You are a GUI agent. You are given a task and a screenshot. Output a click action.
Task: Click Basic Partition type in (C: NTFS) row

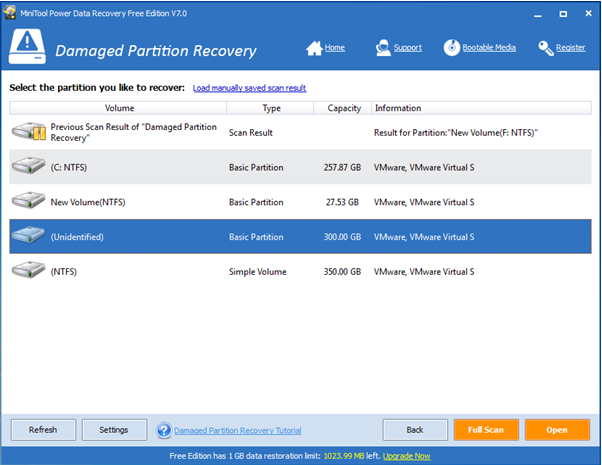pos(256,167)
